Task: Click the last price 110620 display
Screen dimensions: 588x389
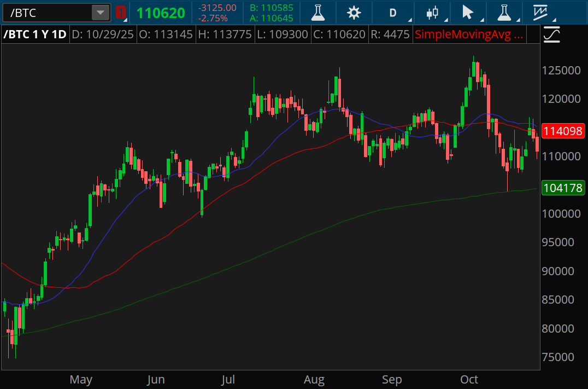Action: (x=161, y=13)
